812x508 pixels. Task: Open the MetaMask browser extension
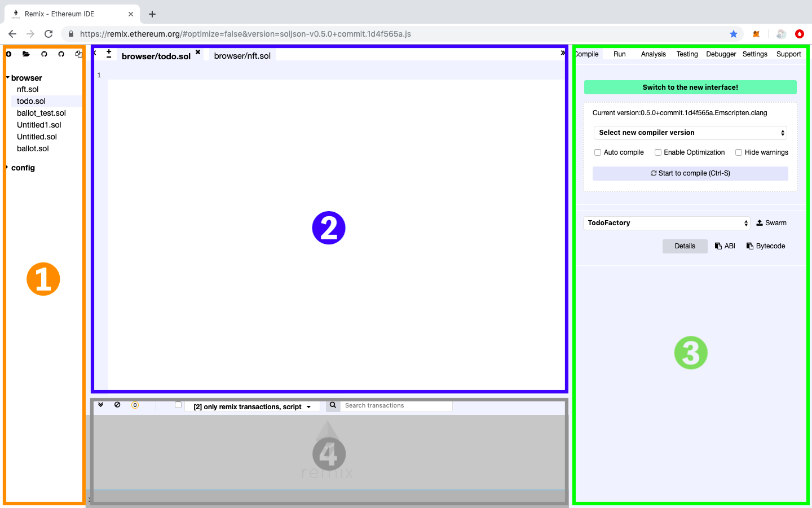click(756, 34)
